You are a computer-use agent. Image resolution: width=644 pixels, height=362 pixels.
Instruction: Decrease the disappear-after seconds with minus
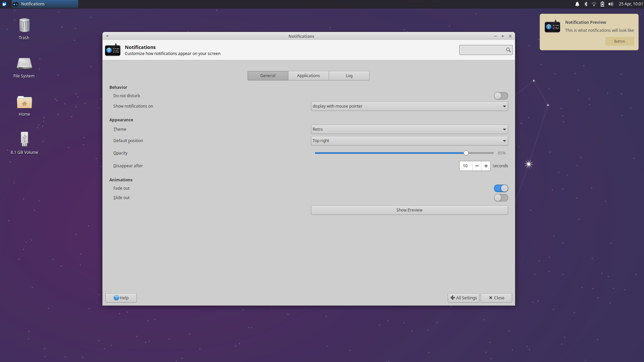pos(477,166)
